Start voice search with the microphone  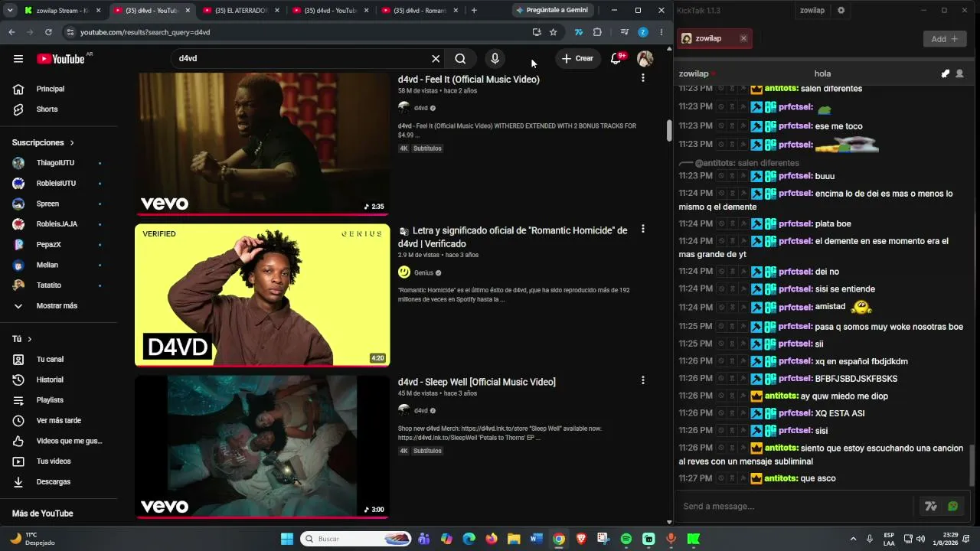495,59
